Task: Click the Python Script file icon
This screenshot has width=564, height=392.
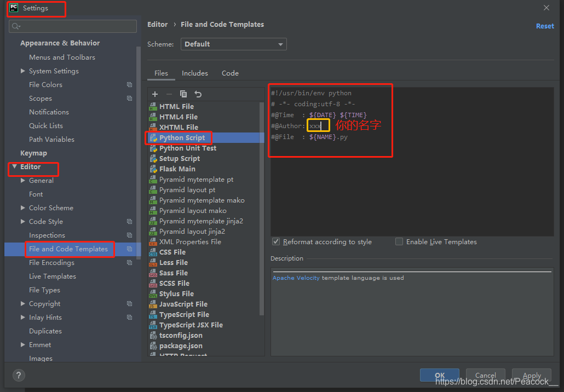Action: tap(153, 138)
